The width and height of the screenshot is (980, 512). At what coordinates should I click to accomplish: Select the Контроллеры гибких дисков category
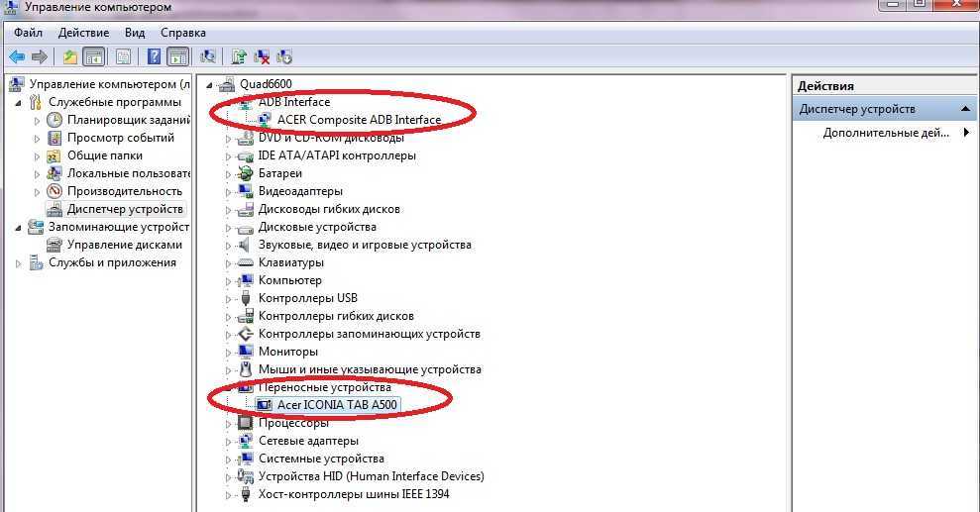point(336,317)
